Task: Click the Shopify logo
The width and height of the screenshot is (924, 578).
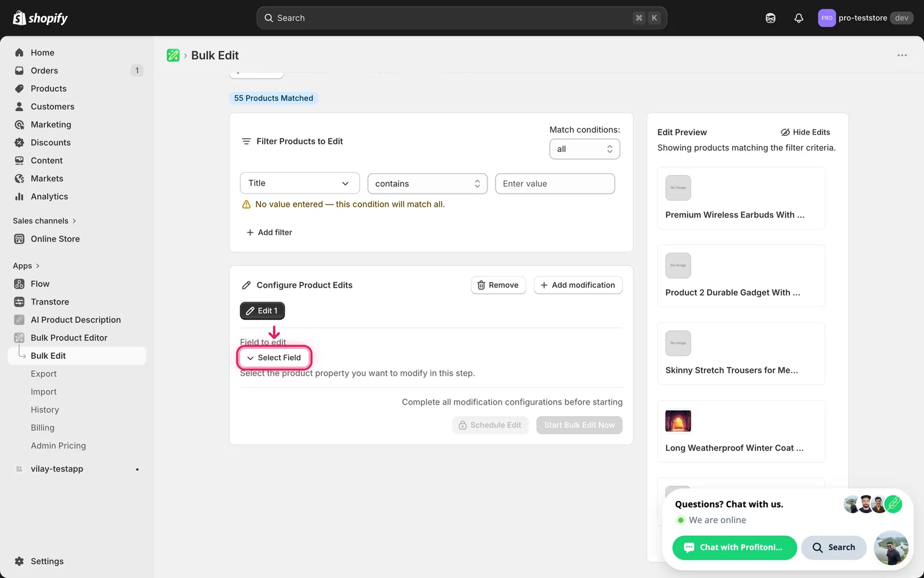Action: coord(40,18)
